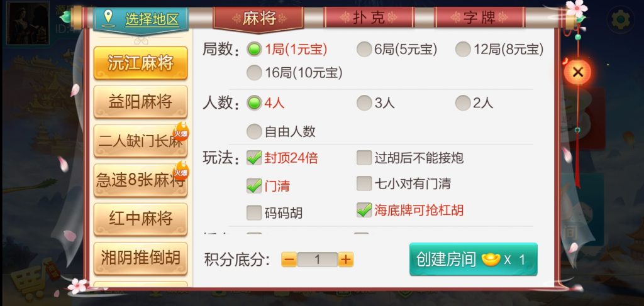Screen dimensions: 644x306
Task: Open settings gear icon at top right
Action: [x=621, y=19]
